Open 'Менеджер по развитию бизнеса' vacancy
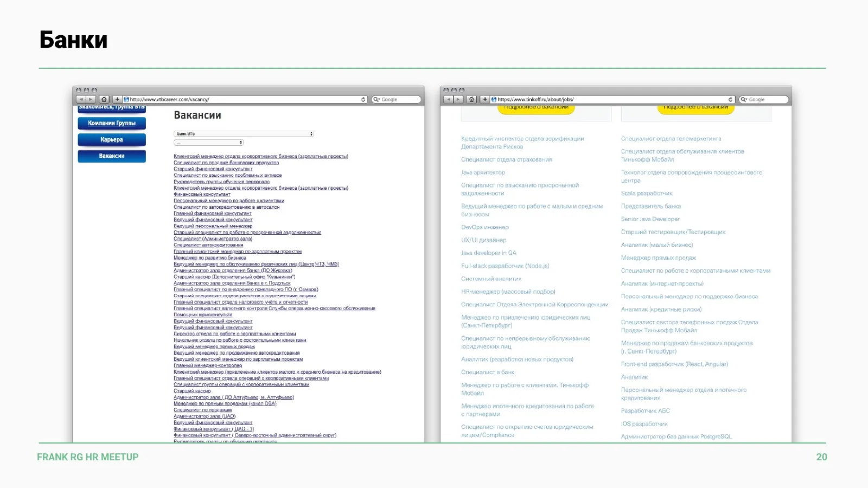The width and height of the screenshot is (868, 488). (x=210, y=258)
